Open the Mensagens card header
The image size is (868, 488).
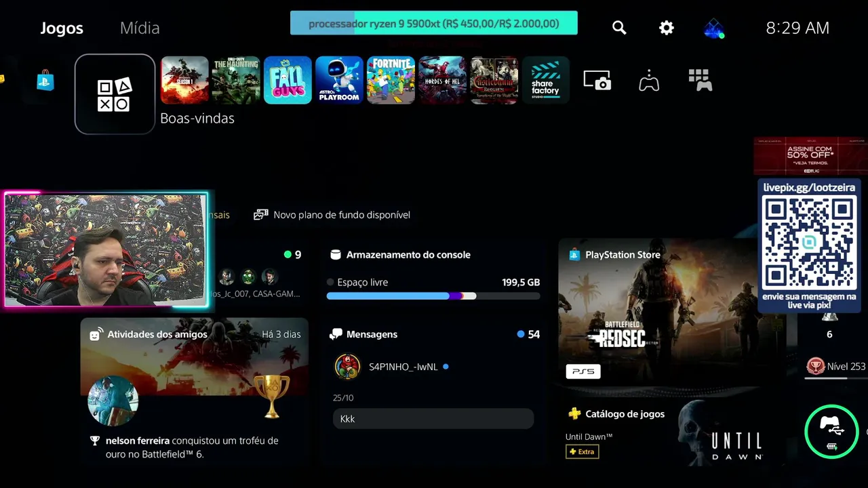click(x=433, y=334)
